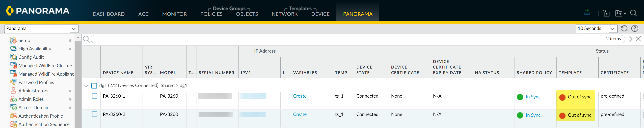The image size is (644, 128).
Task: Open the help question mark icon
Action: click(x=634, y=29)
